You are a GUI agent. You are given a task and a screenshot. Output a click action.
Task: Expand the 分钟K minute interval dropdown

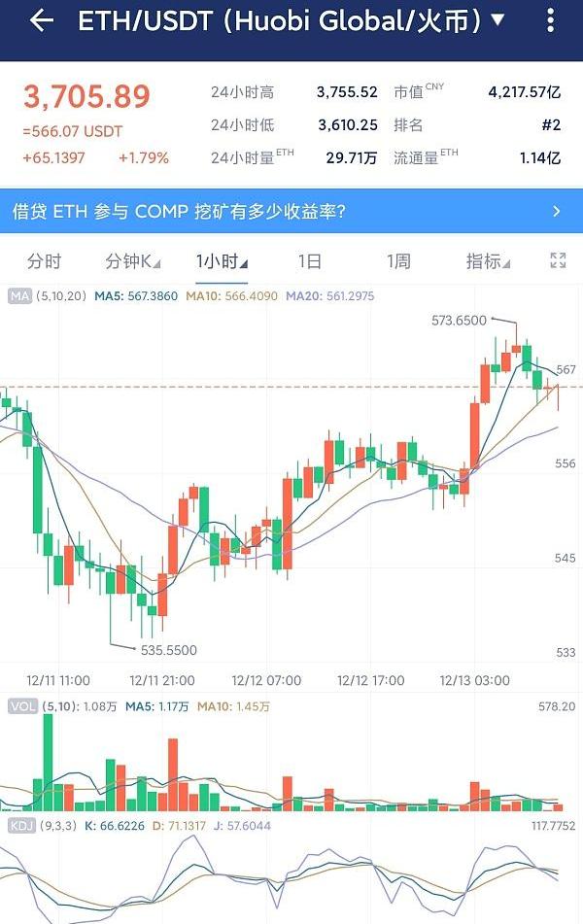(x=132, y=260)
